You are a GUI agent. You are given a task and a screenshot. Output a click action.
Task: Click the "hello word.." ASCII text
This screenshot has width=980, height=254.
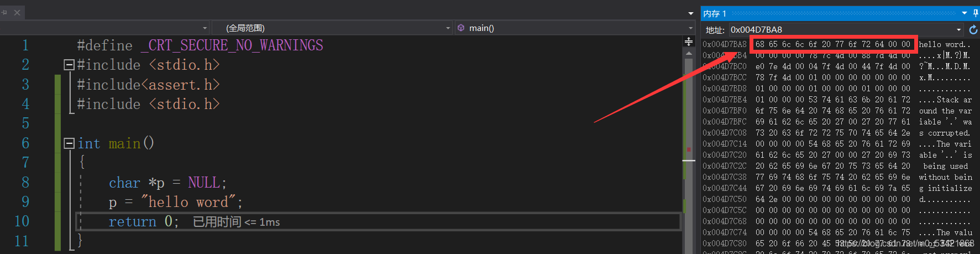coord(945,44)
